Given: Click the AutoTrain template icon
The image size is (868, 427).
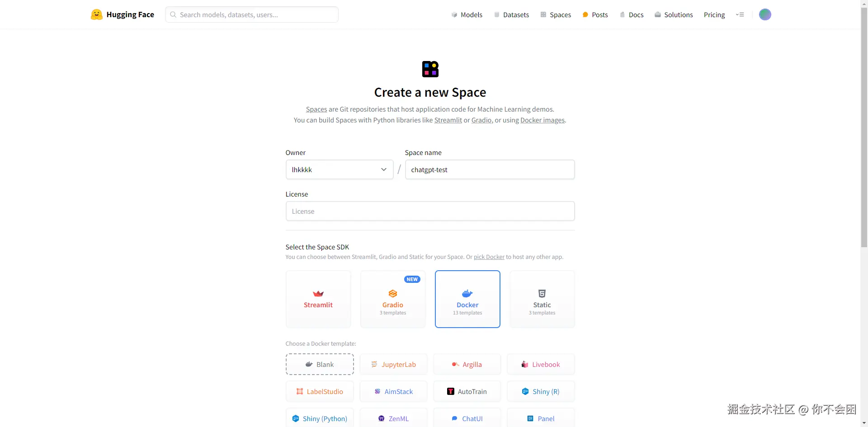Looking at the screenshot, I should coord(451,391).
